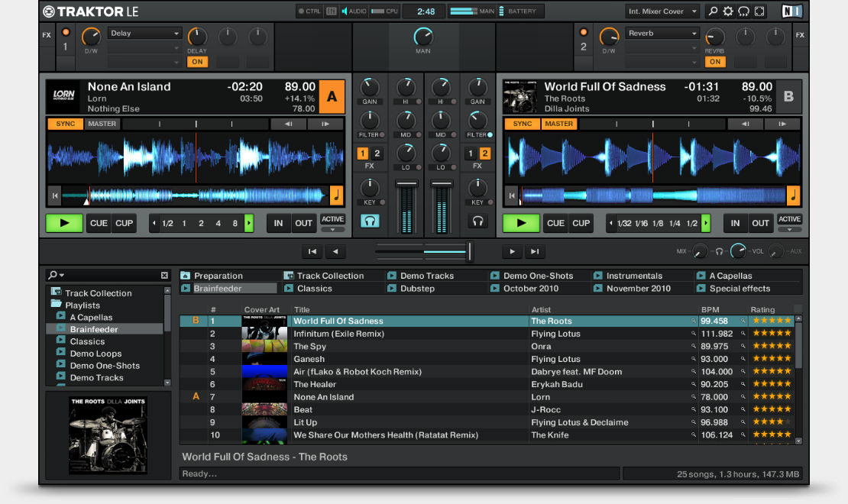Screen dimensions: 848x504
Task: Turn off the Delay effect ON button
Action: click(197, 62)
